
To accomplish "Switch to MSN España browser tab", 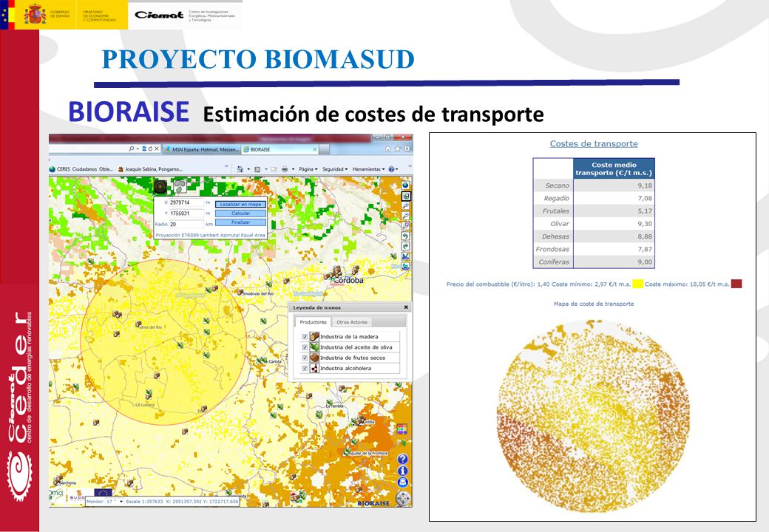I will click(x=202, y=149).
